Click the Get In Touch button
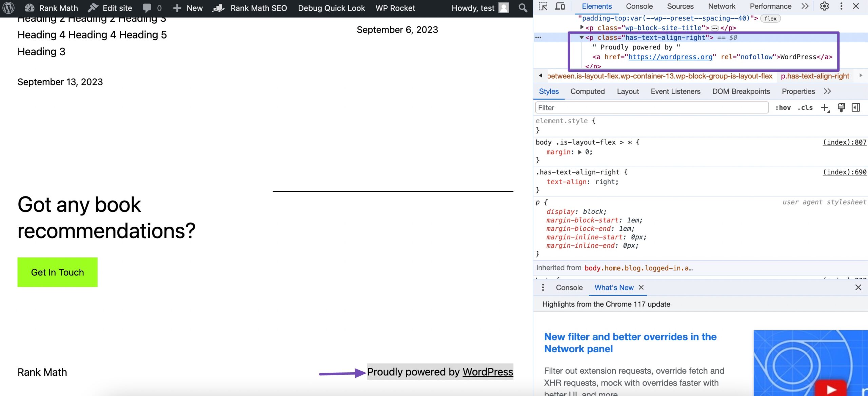The width and height of the screenshot is (868, 396). 57,272
